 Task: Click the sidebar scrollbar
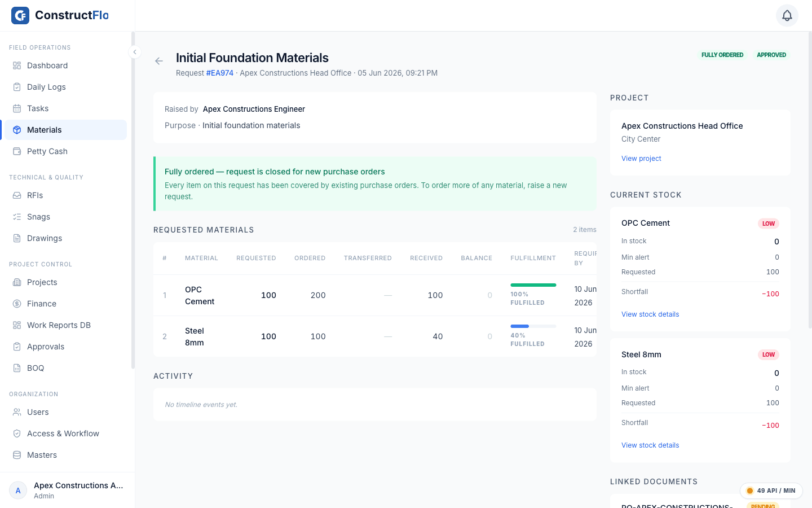133,200
